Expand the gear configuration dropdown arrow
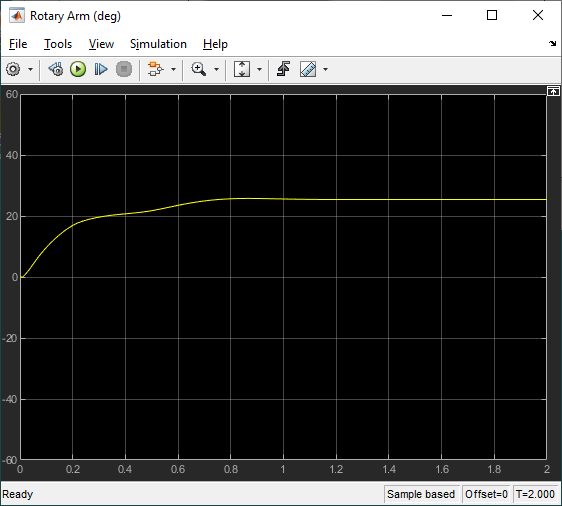The height and width of the screenshot is (506, 562). click(30, 69)
